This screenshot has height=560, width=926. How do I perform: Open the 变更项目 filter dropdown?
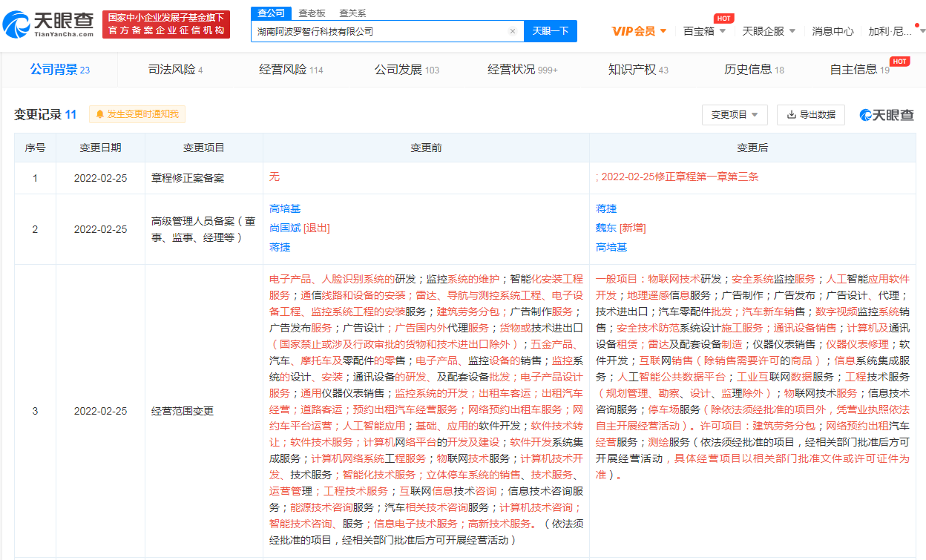735,115
